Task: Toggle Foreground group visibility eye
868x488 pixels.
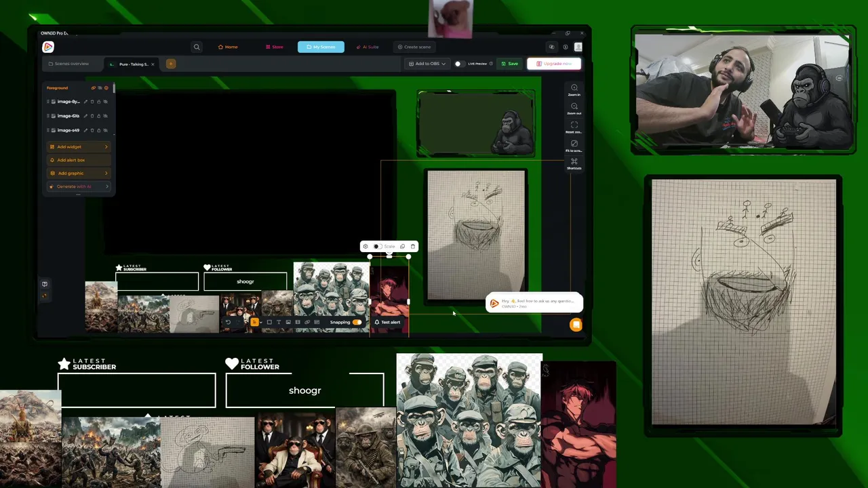Action: click(x=100, y=87)
